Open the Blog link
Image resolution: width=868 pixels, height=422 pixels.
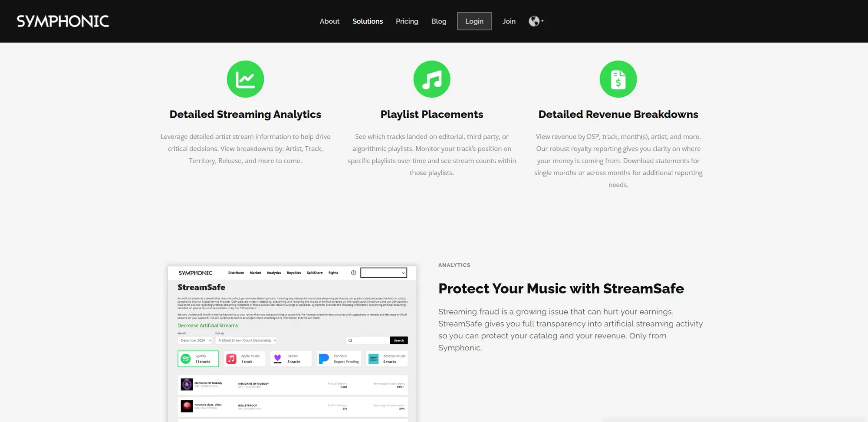coord(438,21)
